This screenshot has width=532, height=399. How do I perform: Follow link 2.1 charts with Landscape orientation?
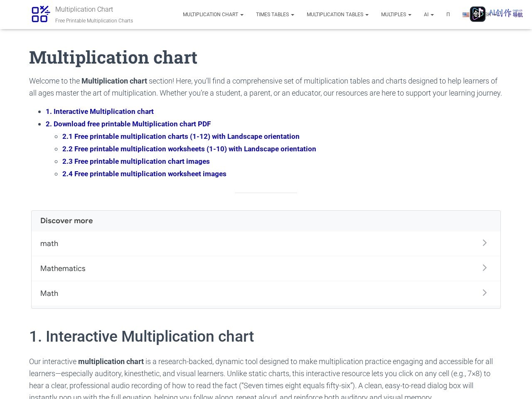(181, 136)
